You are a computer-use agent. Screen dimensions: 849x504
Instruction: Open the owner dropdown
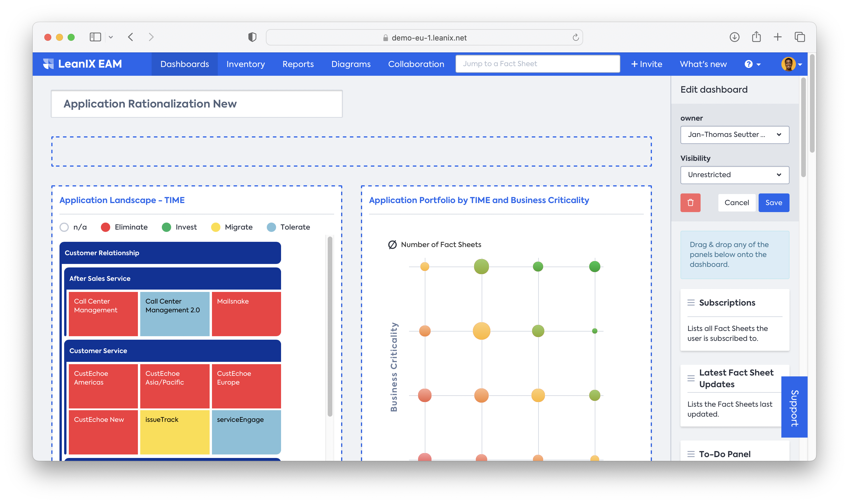(734, 135)
